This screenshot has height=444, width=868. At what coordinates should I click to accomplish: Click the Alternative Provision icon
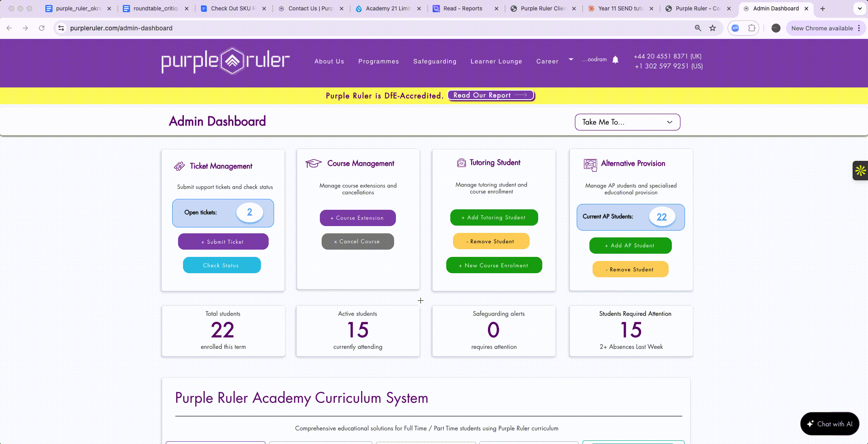point(590,164)
